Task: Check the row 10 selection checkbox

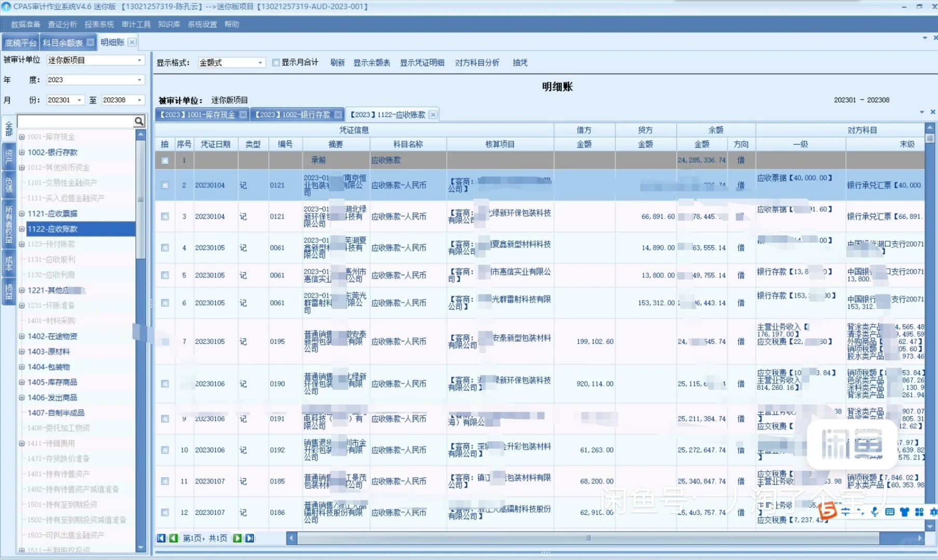Action: (164, 450)
